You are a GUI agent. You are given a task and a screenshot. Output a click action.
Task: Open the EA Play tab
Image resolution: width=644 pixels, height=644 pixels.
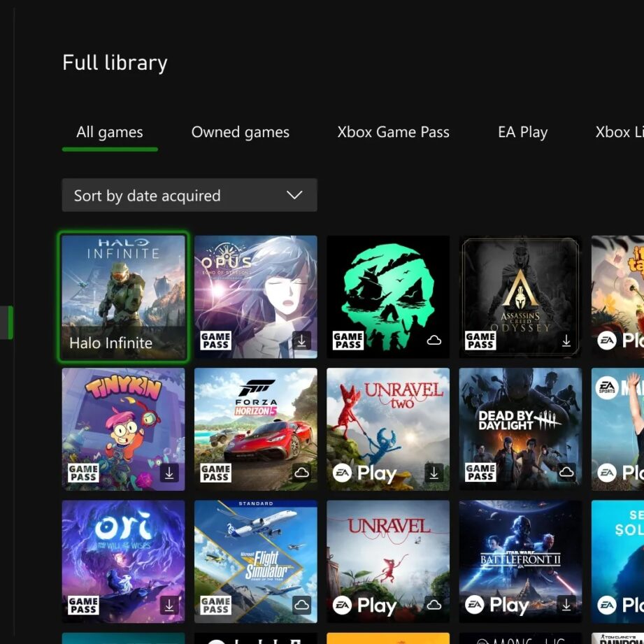(x=522, y=132)
